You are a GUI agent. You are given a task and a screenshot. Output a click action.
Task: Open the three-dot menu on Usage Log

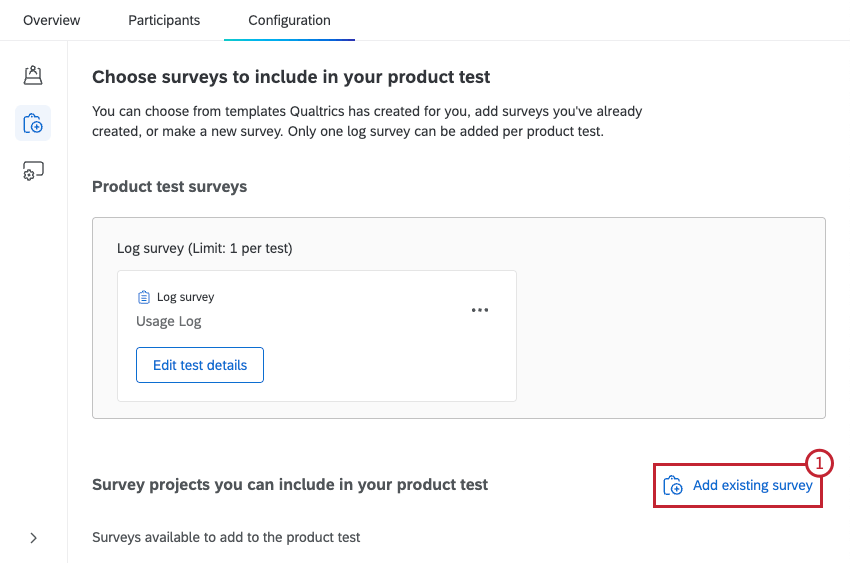(480, 310)
